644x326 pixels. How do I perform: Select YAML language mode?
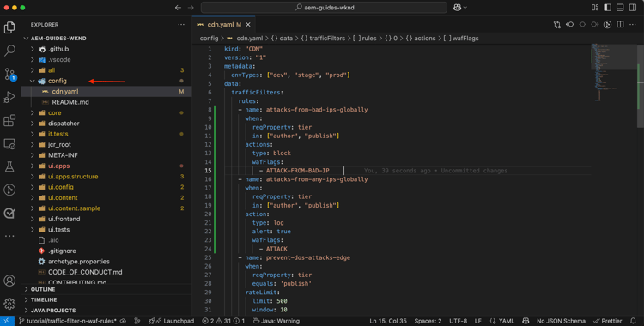[501, 321]
